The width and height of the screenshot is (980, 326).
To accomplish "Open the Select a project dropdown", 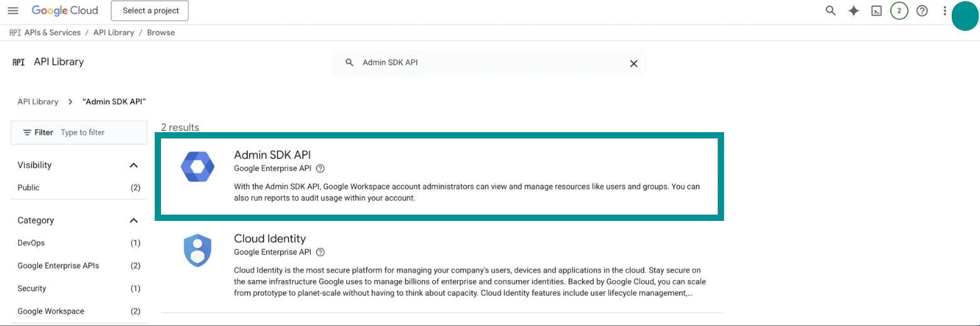I will coord(150,11).
